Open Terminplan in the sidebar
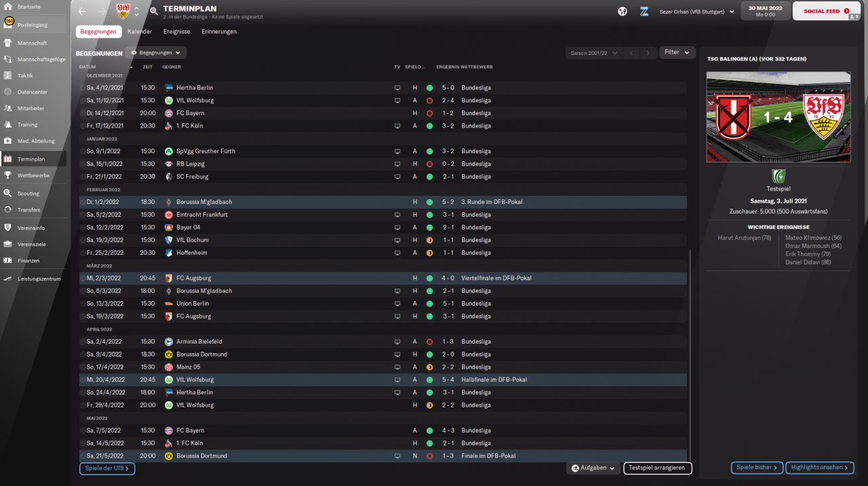The width and height of the screenshot is (868, 486). (34, 159)
